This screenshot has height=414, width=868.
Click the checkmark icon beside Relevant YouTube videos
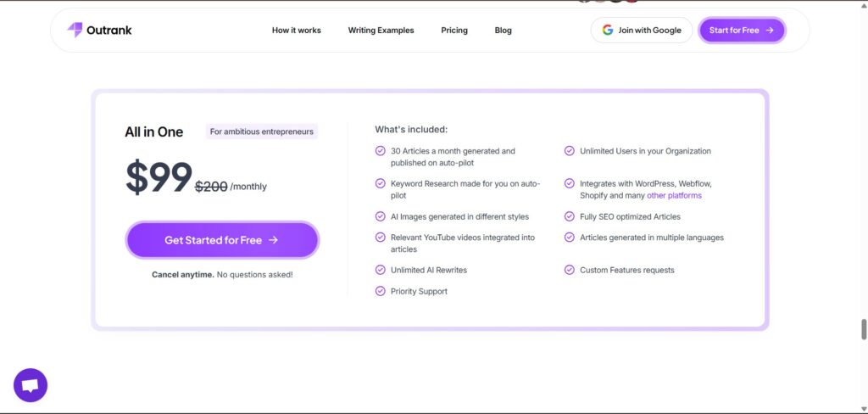(381, 238)
